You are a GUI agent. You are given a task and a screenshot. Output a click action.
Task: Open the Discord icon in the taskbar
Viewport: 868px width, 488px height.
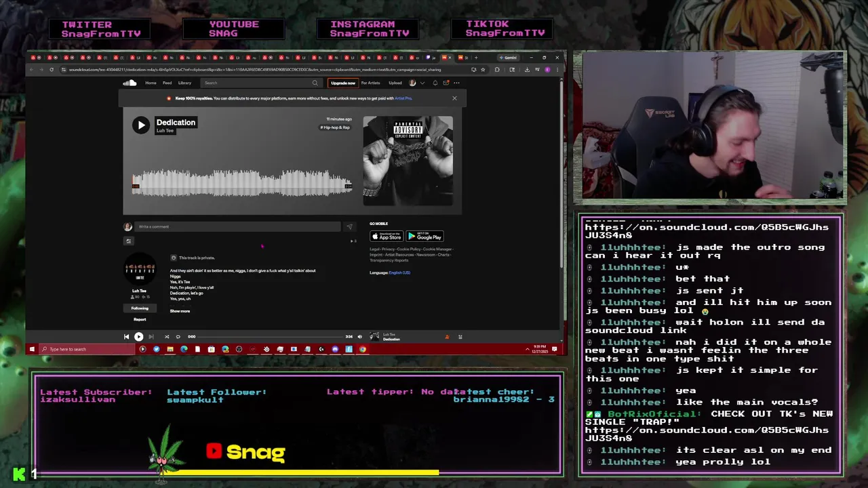(335, 349)
